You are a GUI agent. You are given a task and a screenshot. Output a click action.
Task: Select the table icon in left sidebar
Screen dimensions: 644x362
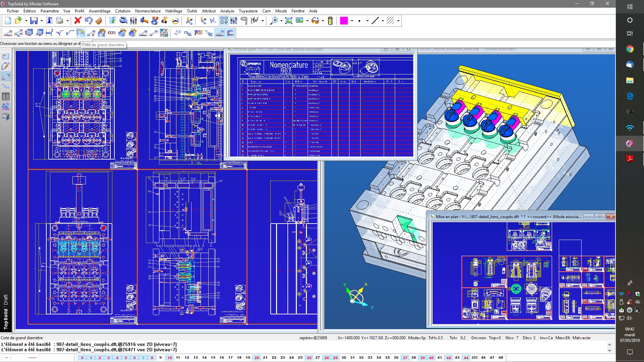[6, 97]
